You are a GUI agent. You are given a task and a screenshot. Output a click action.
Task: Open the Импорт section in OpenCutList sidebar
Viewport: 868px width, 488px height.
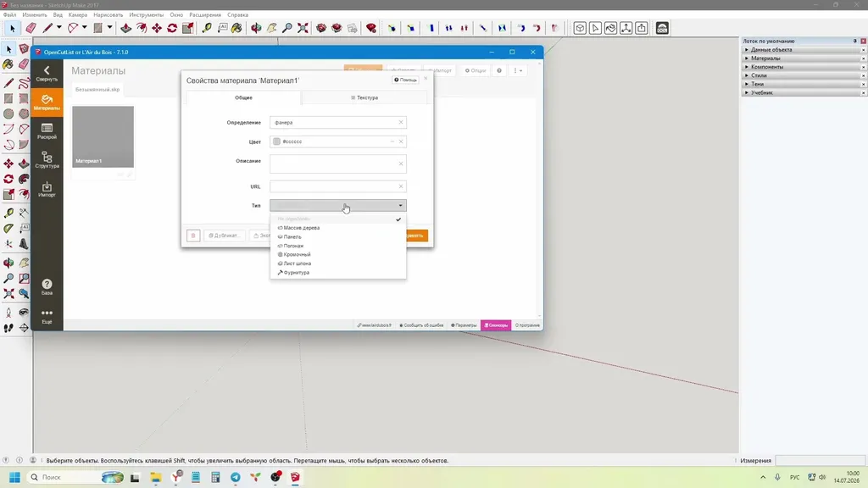pos(47,189)
